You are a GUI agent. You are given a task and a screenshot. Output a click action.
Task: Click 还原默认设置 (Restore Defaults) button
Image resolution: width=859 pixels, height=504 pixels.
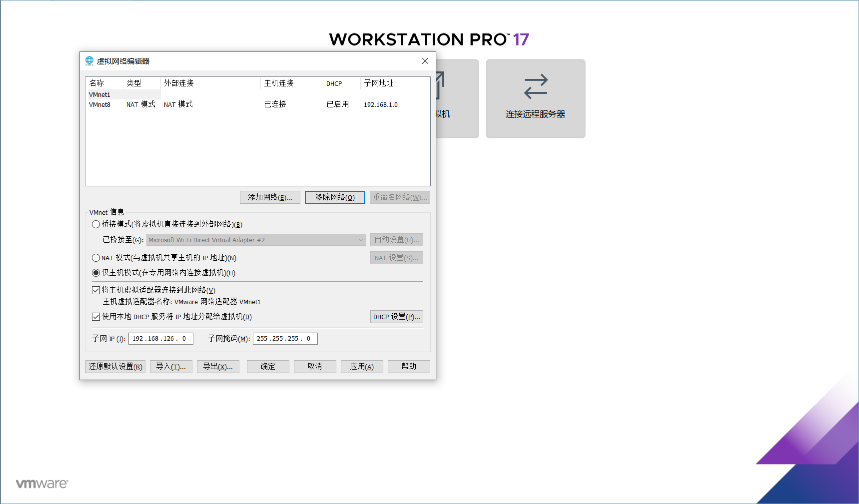click(115, 367)
